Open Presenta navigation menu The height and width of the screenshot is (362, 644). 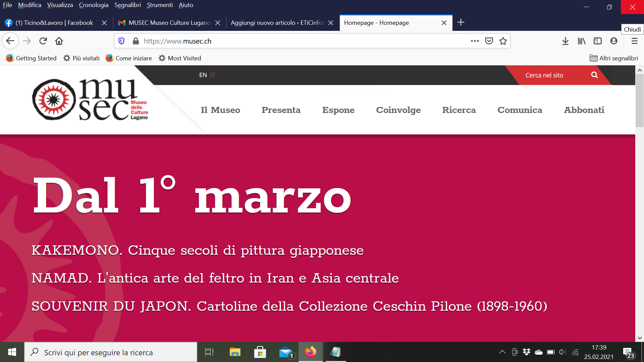[281, 110]
